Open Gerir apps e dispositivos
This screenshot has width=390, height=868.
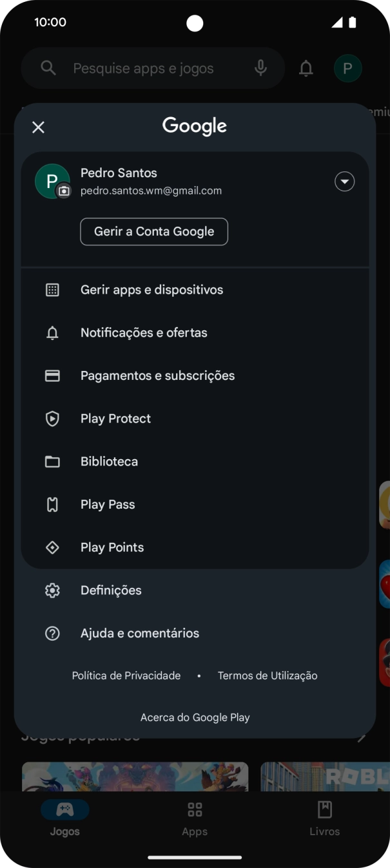(151, 290)
